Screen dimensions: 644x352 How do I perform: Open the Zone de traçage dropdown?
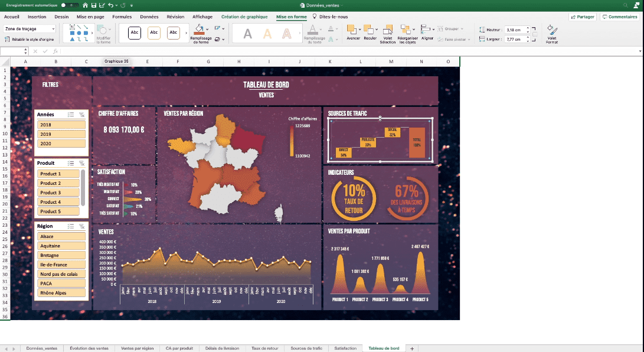click(54, 29)
